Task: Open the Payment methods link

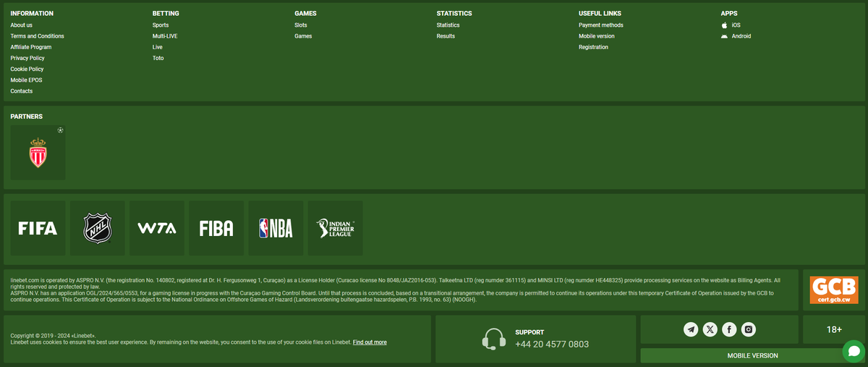Action: click(601, 25)
